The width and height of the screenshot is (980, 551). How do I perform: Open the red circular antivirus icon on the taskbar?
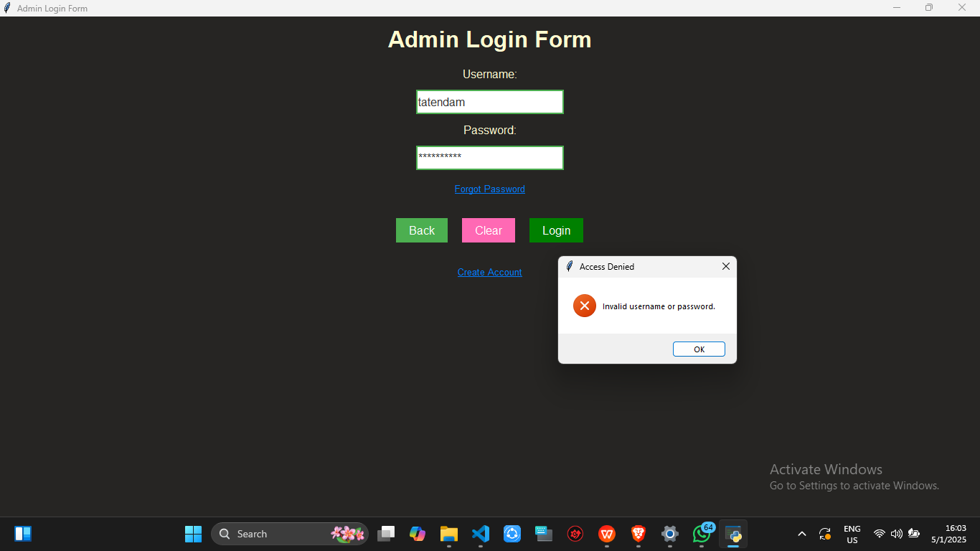[x=575, y=534]
